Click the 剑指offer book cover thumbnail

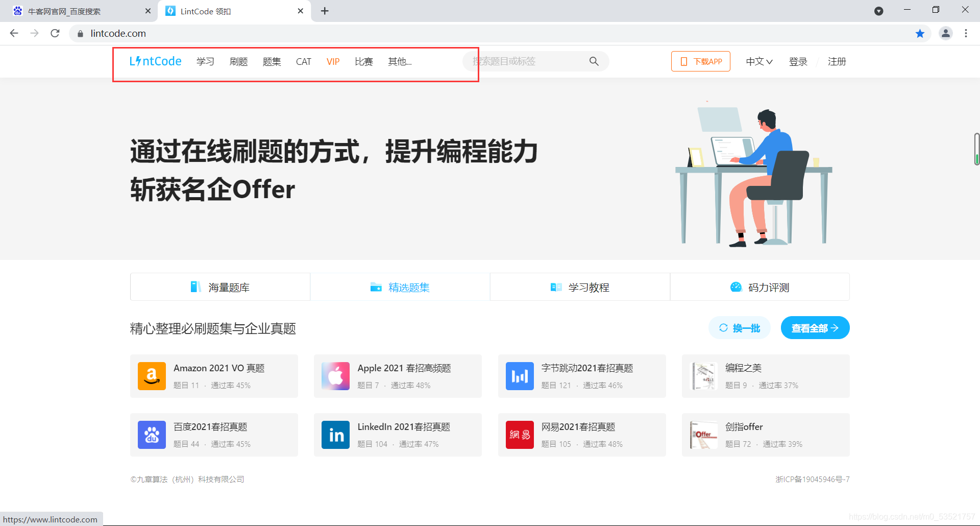click(703, 435)
